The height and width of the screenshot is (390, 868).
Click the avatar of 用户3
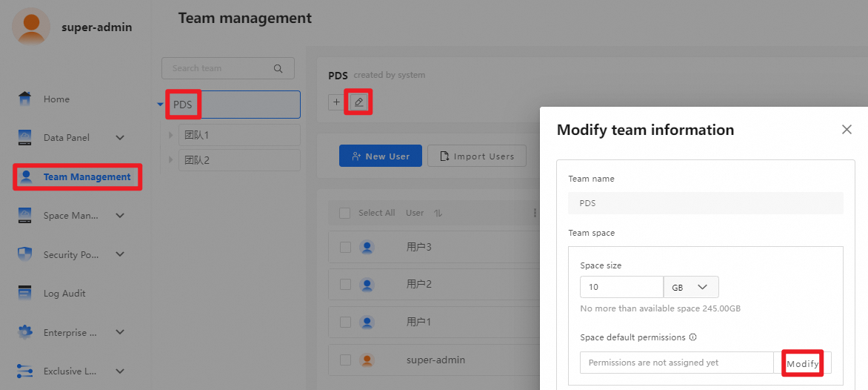point(367,247)
